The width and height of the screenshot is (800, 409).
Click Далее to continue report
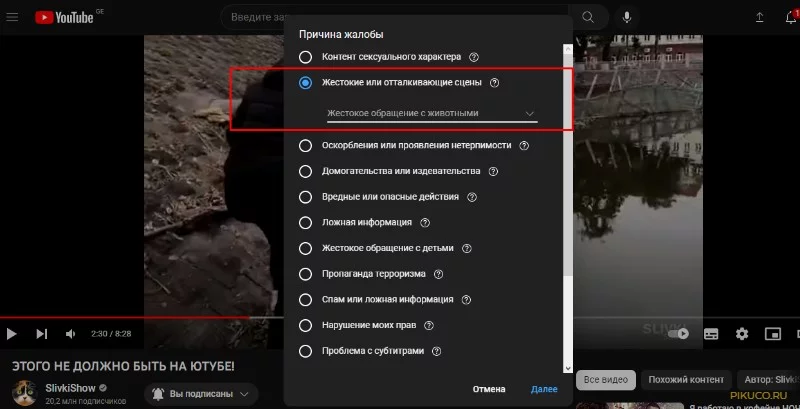tap(544, 389)
